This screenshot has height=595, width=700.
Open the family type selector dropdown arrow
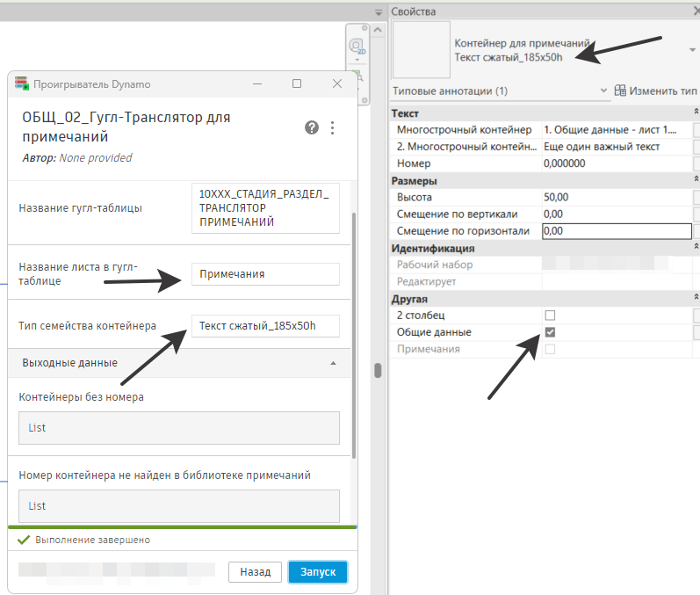[693, 50]
